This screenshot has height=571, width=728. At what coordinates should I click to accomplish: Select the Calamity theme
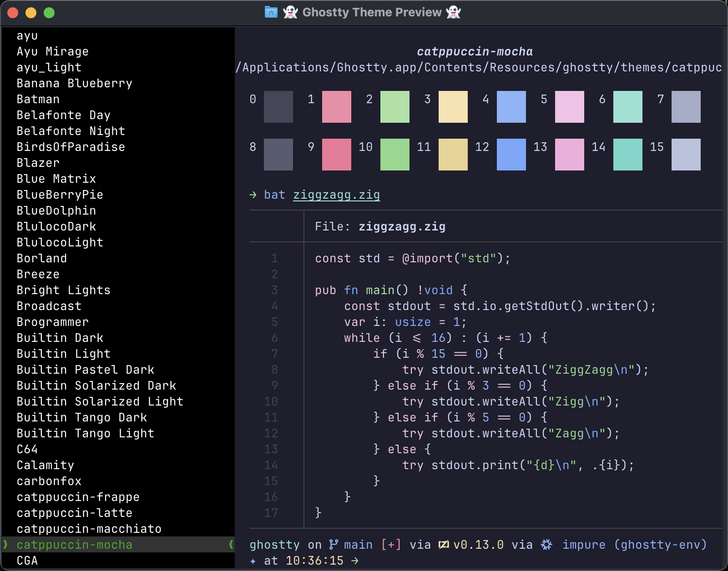45,465
